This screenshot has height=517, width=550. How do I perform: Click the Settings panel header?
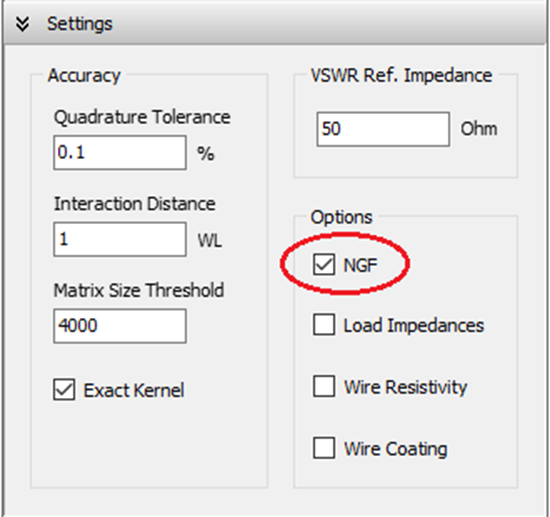[275, 24]
